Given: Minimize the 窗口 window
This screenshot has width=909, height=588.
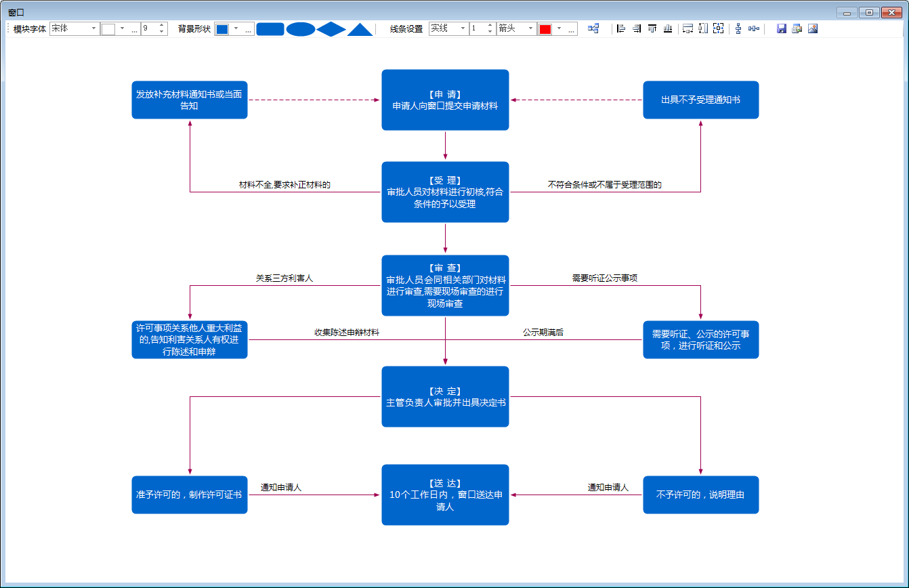Looking at the screenshot, I should click(847, 12).
